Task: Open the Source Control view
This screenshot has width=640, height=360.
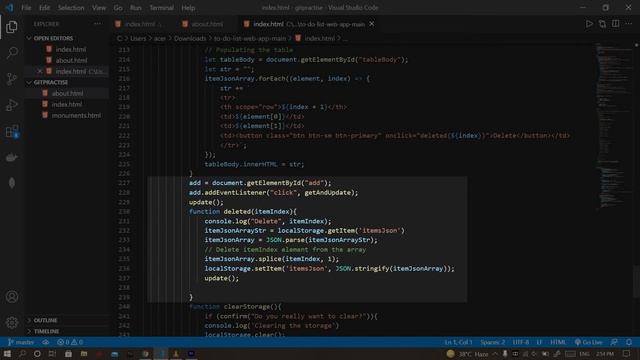Action: (12, 78)
